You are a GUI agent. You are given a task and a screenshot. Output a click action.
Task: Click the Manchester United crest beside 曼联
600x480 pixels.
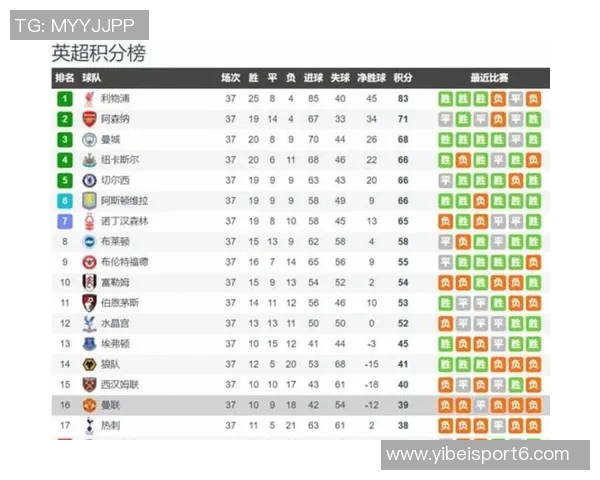click(90, 404)
